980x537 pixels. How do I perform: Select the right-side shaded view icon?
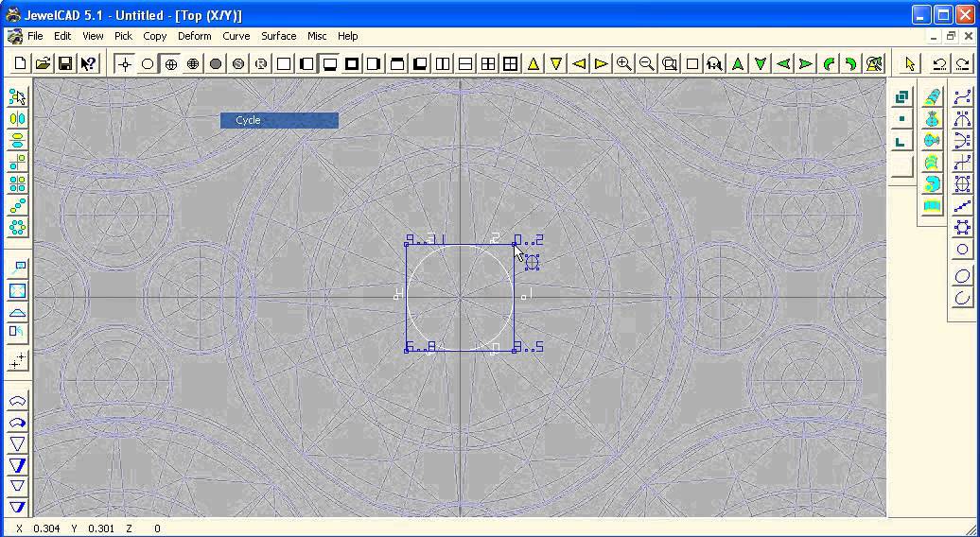click(375, 63)
